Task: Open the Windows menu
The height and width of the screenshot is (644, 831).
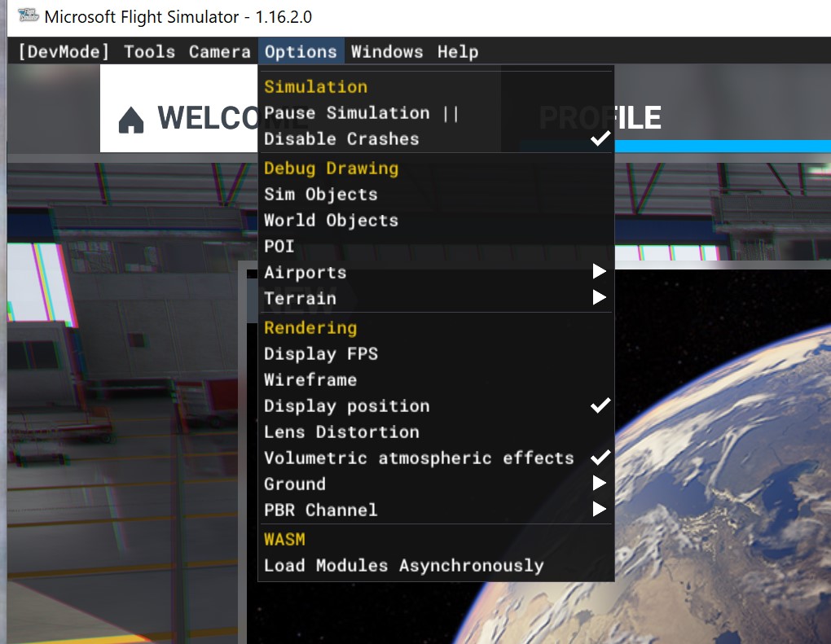Action: [x=387, y=51]
